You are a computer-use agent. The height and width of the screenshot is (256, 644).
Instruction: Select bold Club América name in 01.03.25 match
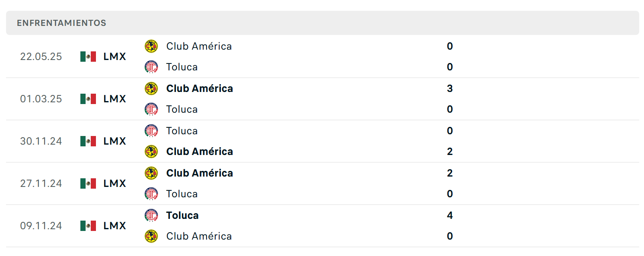point(200,88)
